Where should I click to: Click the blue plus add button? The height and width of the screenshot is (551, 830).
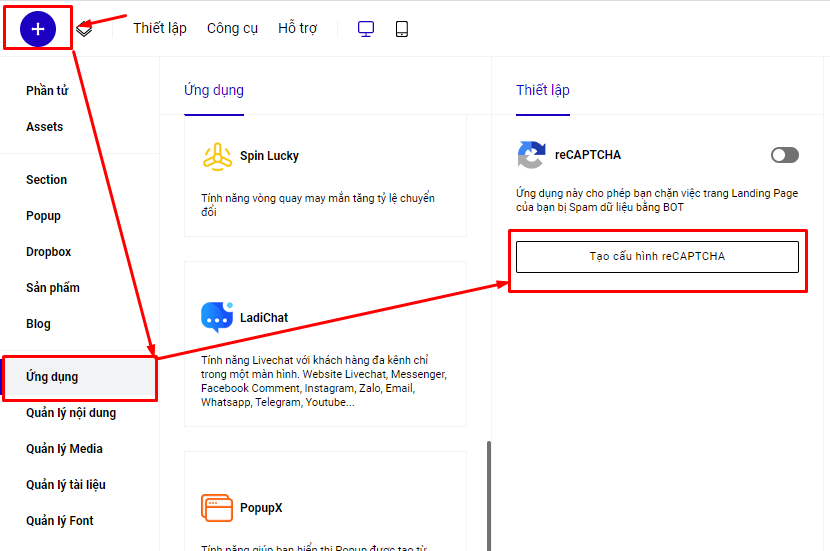pyautogui.click(x=38, y=29)
